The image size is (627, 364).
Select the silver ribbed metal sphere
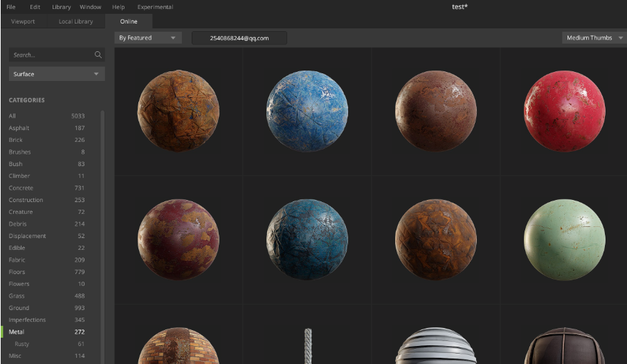(436, 345)
